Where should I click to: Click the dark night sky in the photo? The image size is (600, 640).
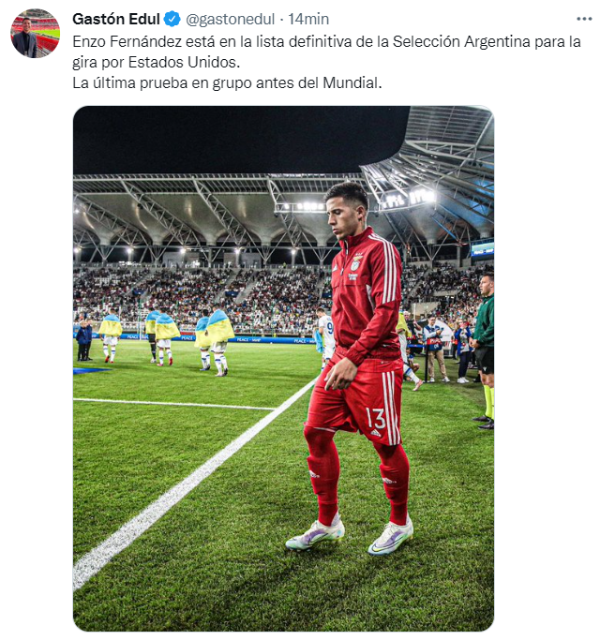pyautogui.click(x=237, y=139)
